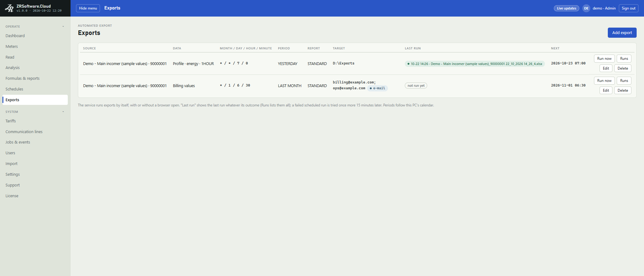
Task: Click the 'not run yet' status pill
Action: point(416,86)
